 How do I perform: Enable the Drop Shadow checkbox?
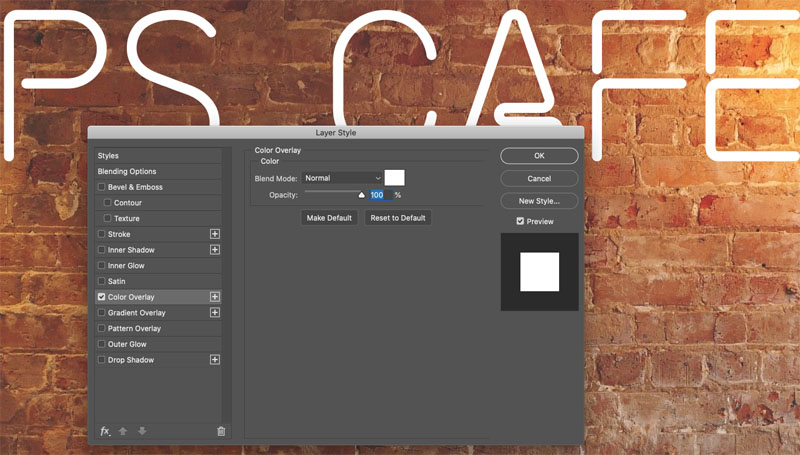tap(102, 360)
